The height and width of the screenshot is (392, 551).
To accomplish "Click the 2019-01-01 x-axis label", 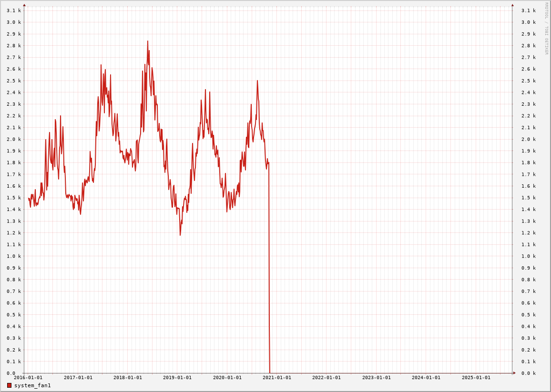I will [x=177, y=378].
